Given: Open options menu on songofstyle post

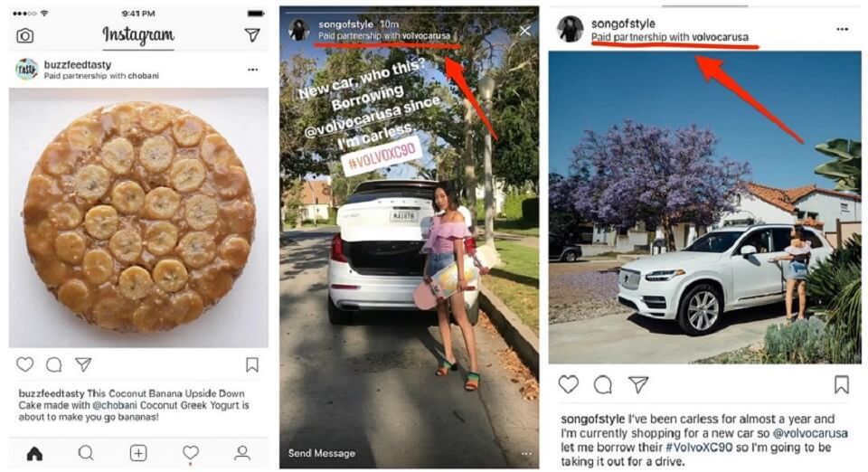Looking at the screenshot, I should pos(843,29).
